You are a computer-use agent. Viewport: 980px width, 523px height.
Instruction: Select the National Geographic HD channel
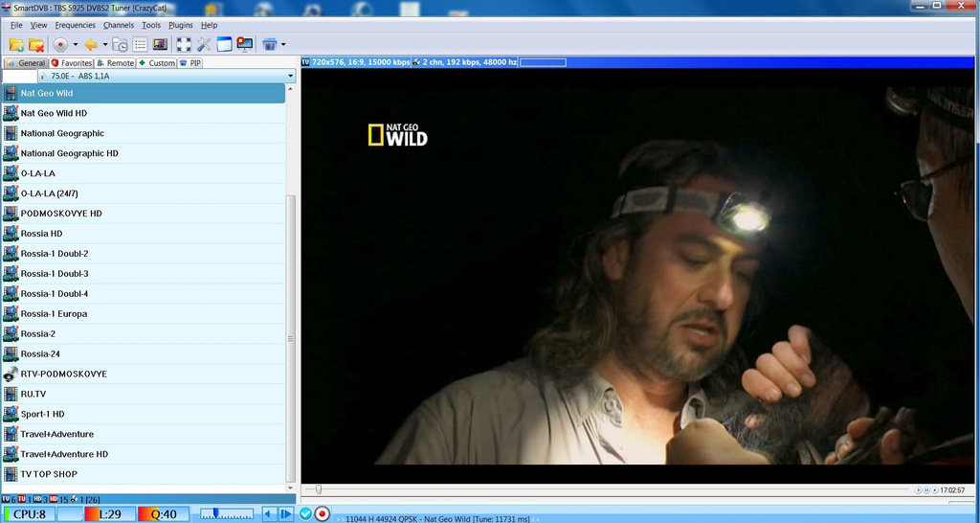coord(144,153)
